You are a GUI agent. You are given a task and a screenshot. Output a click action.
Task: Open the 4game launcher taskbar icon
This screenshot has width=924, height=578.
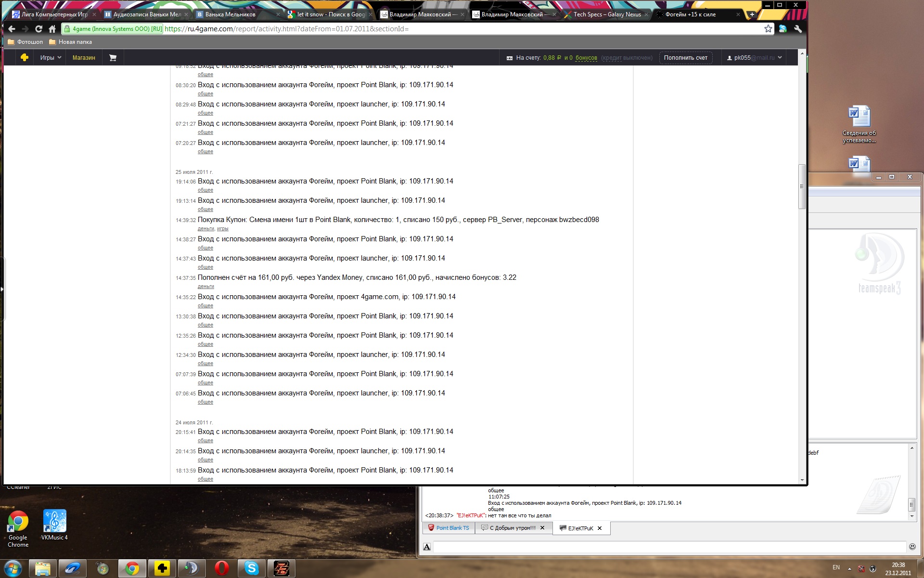[x=162, y=569]
